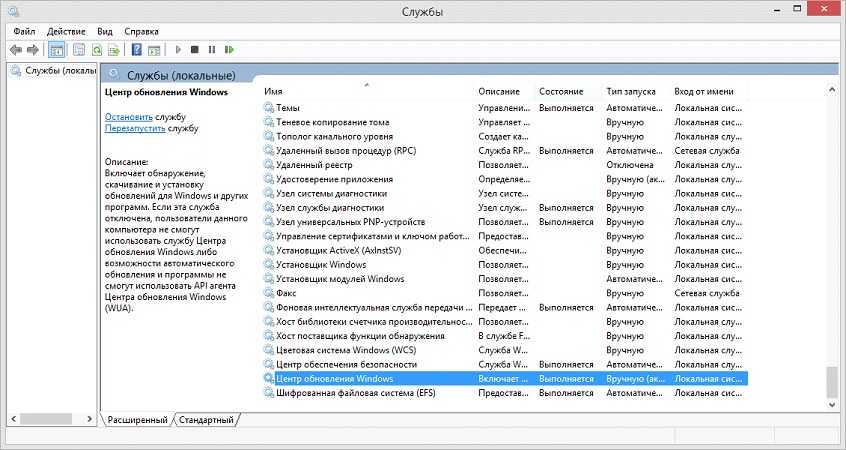Click the Перезапустить service link

tap(135, 129)
